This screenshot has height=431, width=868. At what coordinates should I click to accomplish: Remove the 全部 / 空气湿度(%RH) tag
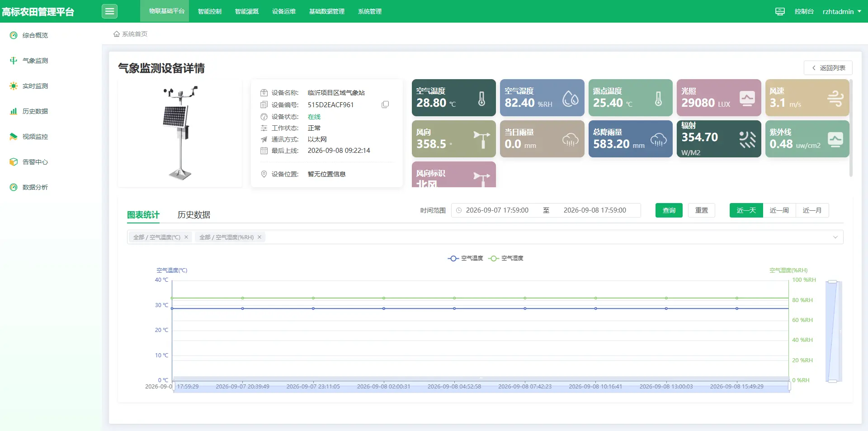click(259, 237)
